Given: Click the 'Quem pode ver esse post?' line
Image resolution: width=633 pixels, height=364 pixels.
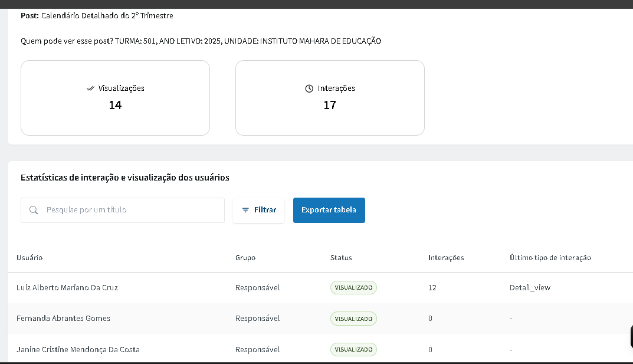Looking at the screenshot, I should click(201, 41).
